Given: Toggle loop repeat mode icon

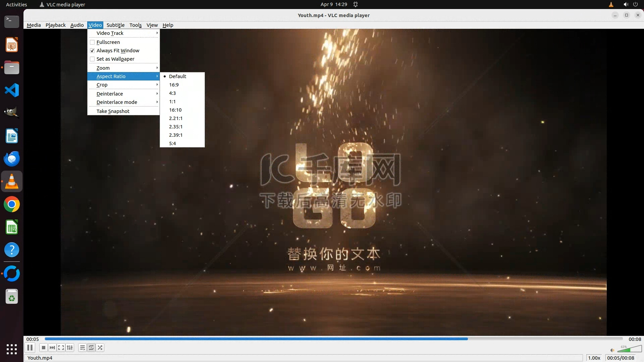Looking at the screenshot, I should point(91,348).
